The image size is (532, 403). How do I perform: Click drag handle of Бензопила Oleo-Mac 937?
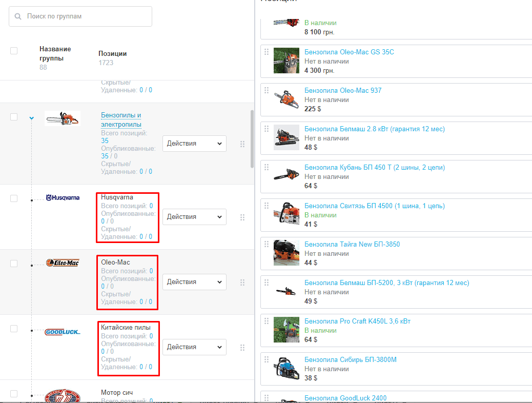point(267,90)
